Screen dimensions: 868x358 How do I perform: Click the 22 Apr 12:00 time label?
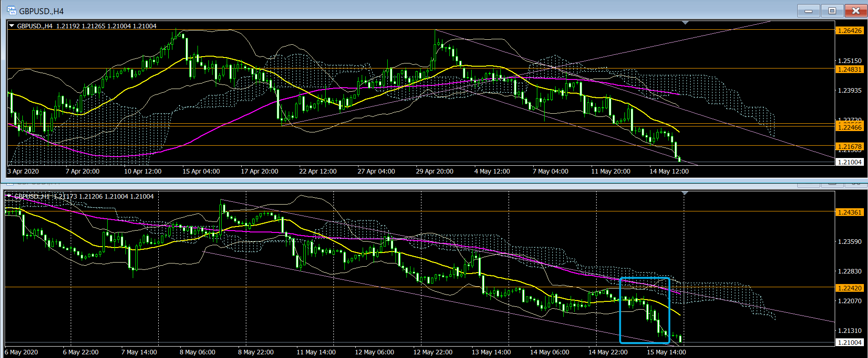(318, 171)
